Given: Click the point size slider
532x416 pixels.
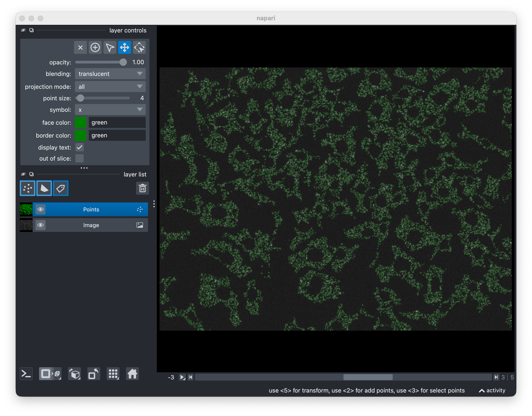Looking at the screenshot, I should (x=103, y=98).
